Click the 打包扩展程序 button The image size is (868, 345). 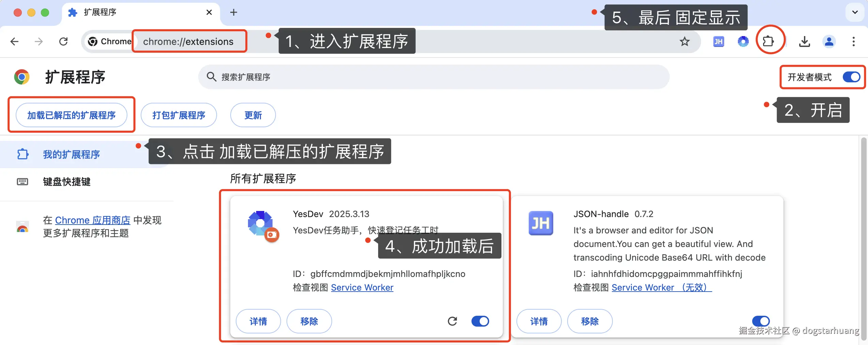tap(179, 115)
